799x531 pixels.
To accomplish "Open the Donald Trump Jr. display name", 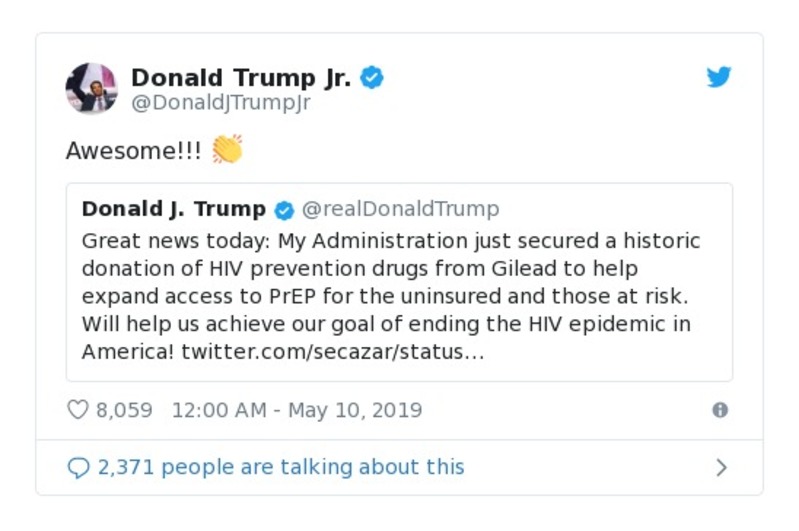I will (x=240, y=78).
